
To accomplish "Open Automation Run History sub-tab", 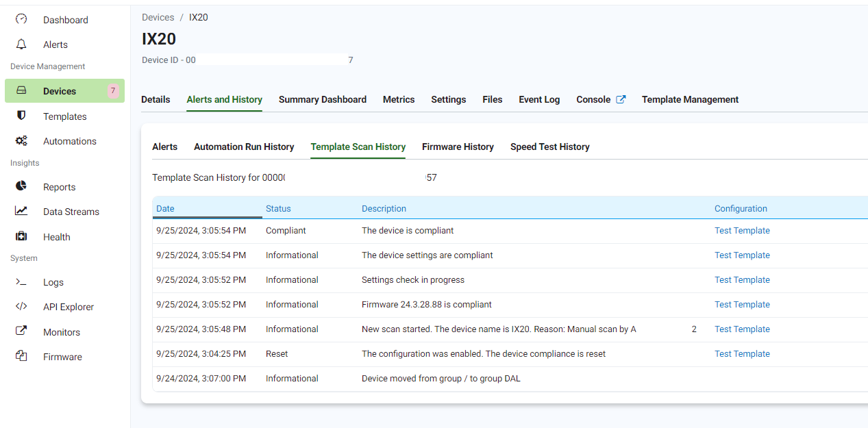I will (244, 147).
